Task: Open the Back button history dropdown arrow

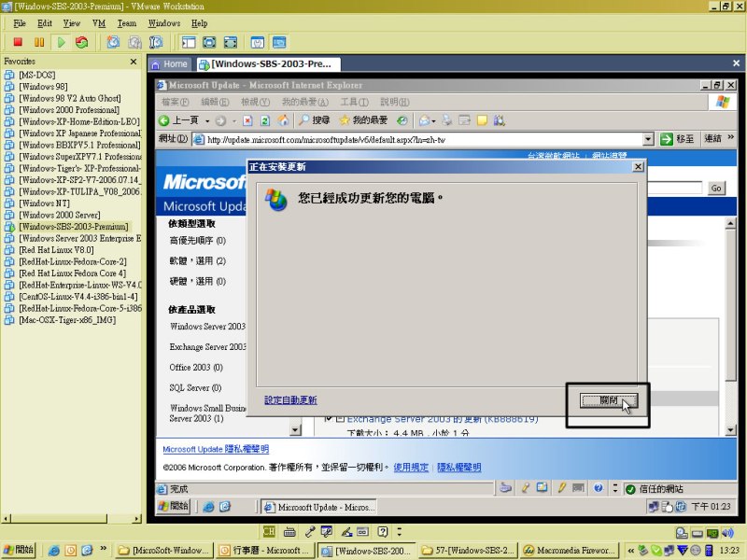Action: pos(207,121)
